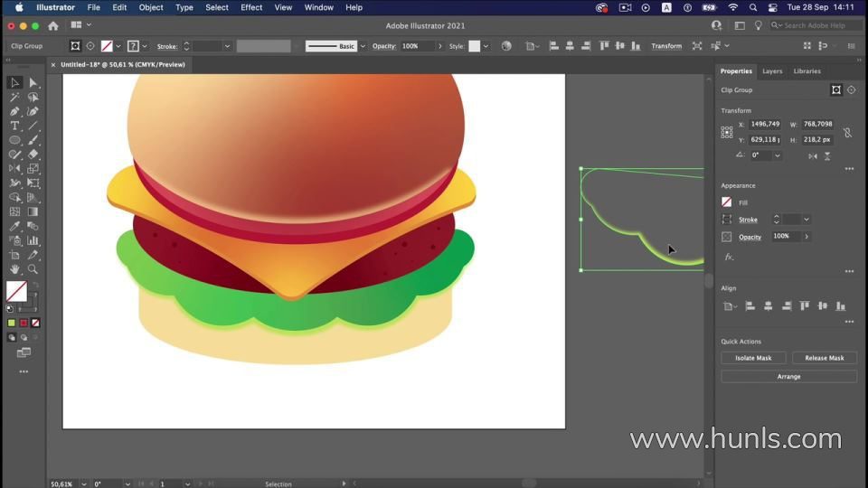Viewport: 868px width, 488px height.
Task: Switch to the Libraries tab
Action: point(807,71)
